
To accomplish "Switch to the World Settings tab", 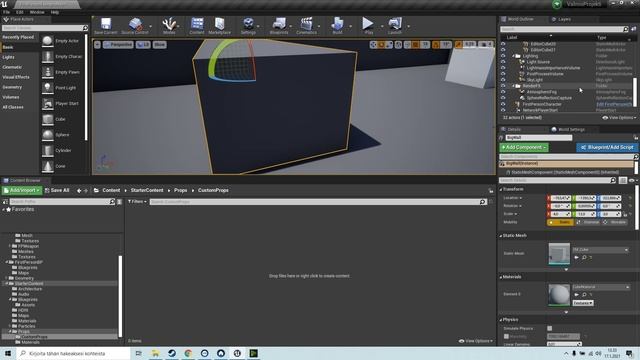I will [x=568, y=129].
